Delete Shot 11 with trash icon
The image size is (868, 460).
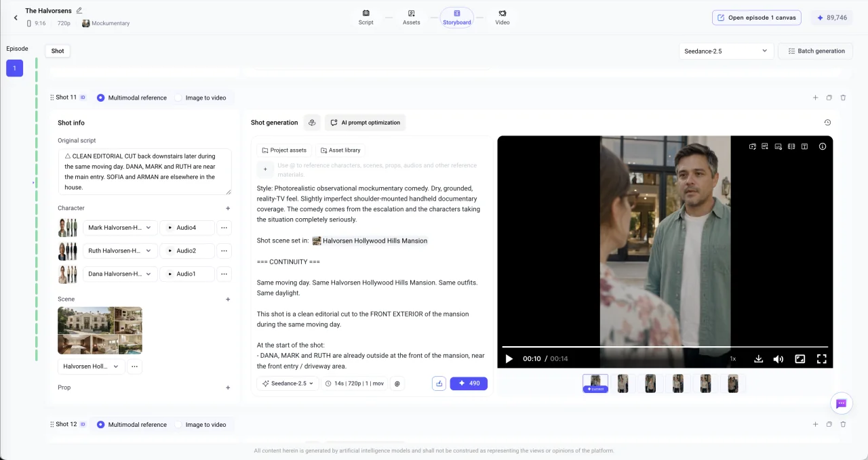(843, 98)
